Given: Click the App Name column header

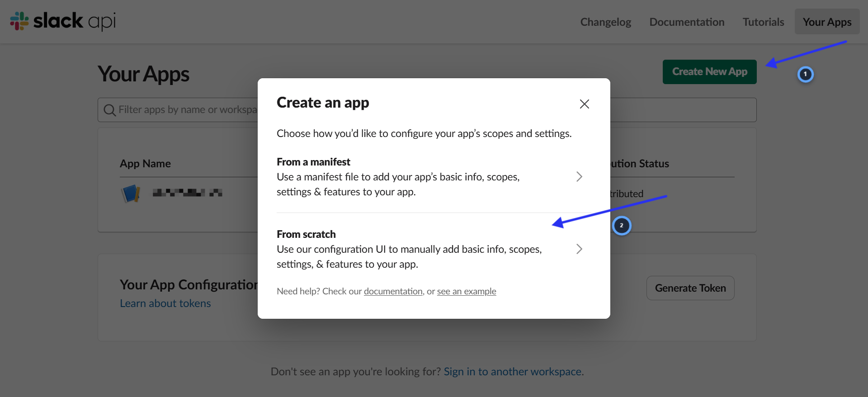Looking at the screenshot, I should (x=145, y=164).
